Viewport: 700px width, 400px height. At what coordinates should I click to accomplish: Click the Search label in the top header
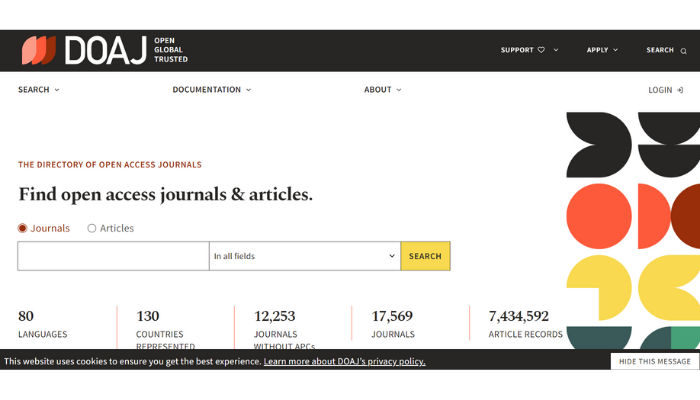click(660, 50)
